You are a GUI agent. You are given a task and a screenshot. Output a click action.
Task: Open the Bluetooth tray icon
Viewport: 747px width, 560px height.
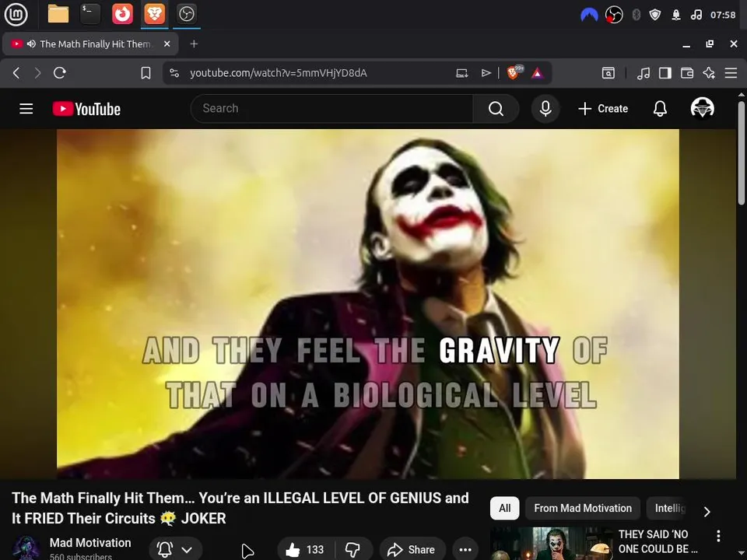[x=636, y=16]
